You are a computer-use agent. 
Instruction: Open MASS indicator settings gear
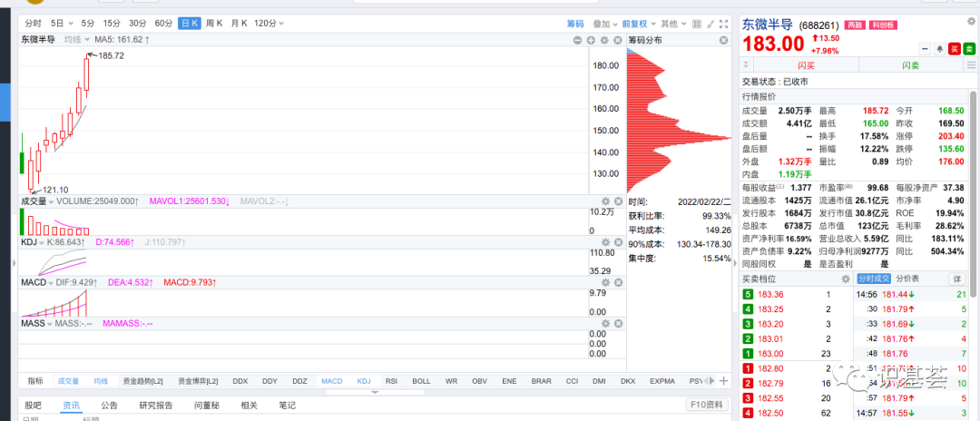[x=605, y=324]
